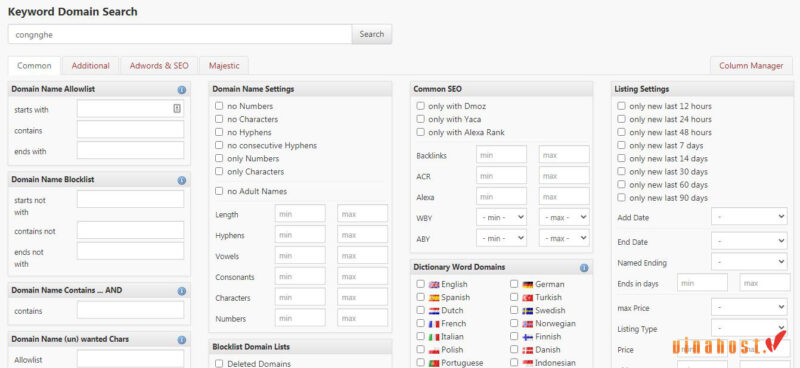Expand the Listing Type dropdown

(x=749, y=328)
